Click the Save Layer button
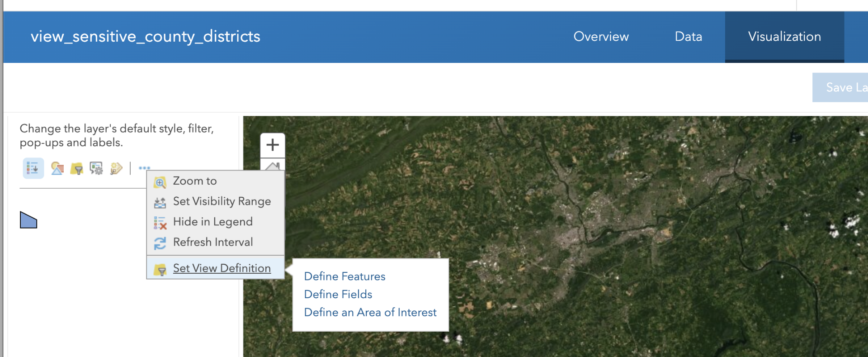 [841, 87]
